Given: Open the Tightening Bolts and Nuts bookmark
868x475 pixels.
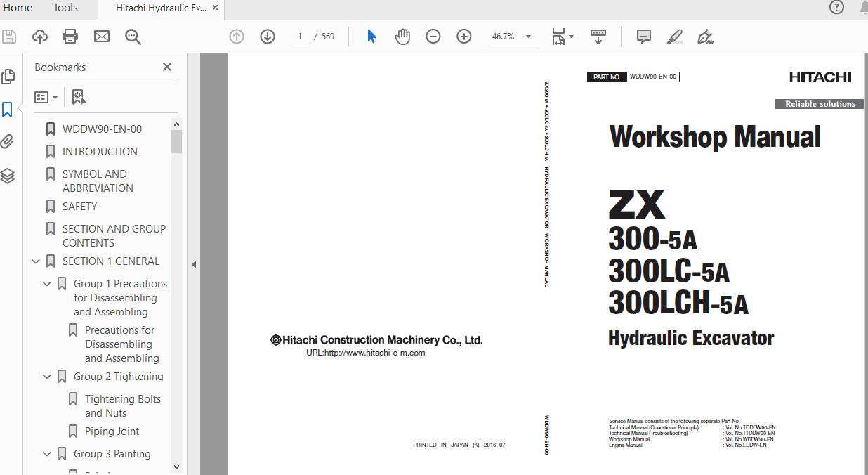Looking at the screenshot, I should pyautogui.click(x=123, y=406).
